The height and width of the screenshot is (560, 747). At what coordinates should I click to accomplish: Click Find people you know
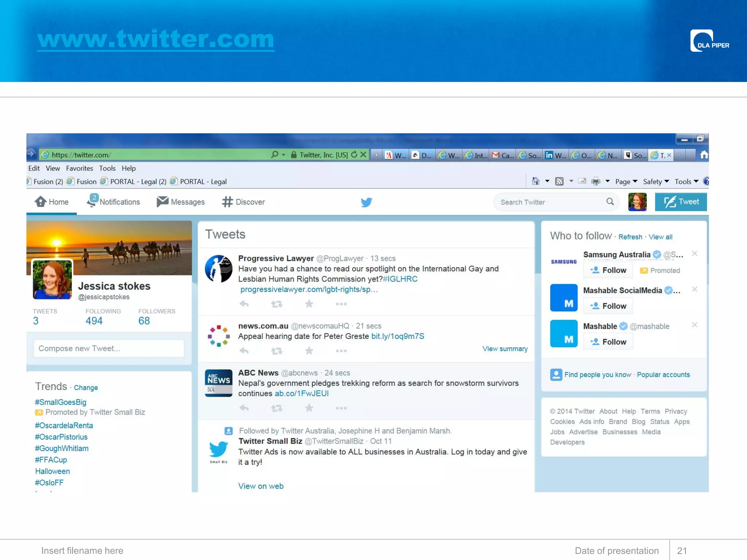[597, 375]
